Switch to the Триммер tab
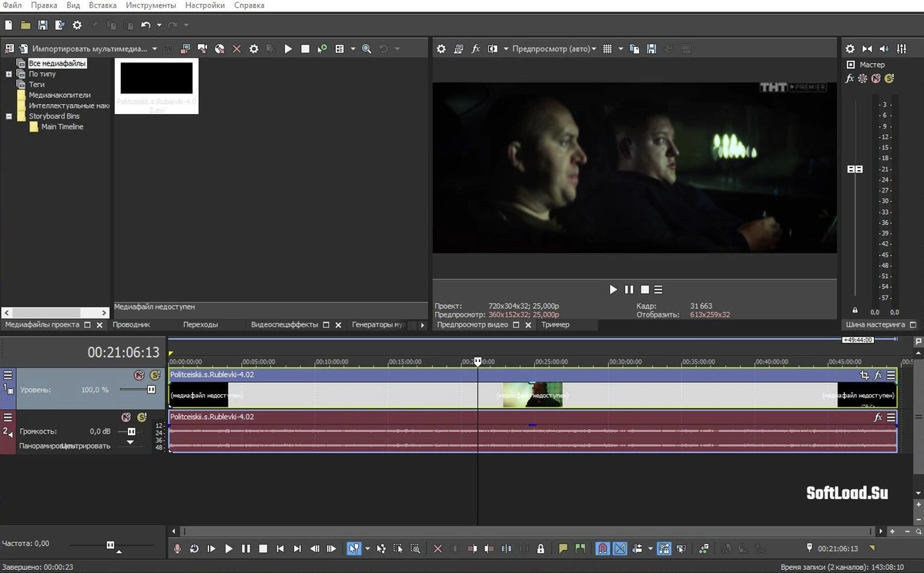 click(x=555, y=325)
